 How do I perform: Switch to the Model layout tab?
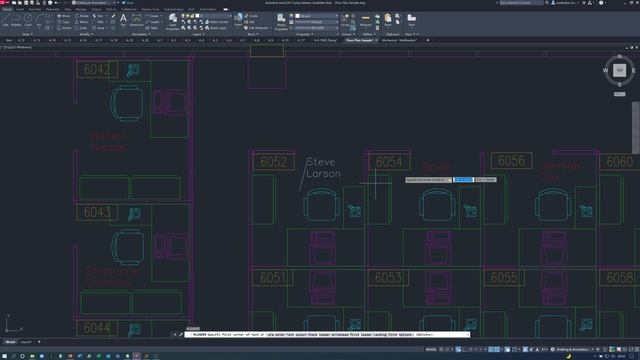pos(10,342)
